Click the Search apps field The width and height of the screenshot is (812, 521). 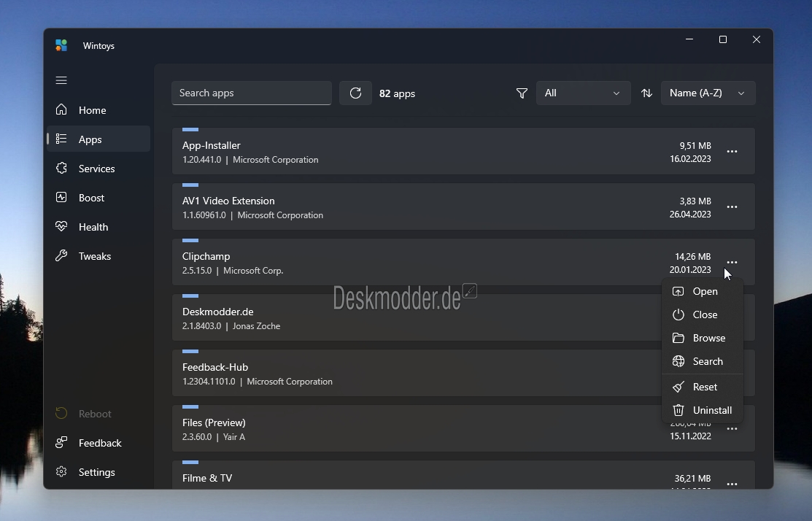pos(252,93)
